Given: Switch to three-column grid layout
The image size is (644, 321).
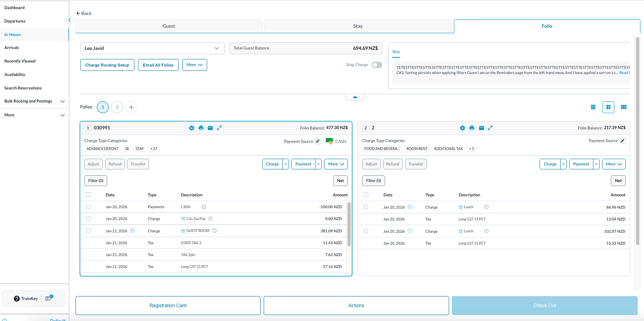Looking at the screenshot, I should click(x=624, y=107).
